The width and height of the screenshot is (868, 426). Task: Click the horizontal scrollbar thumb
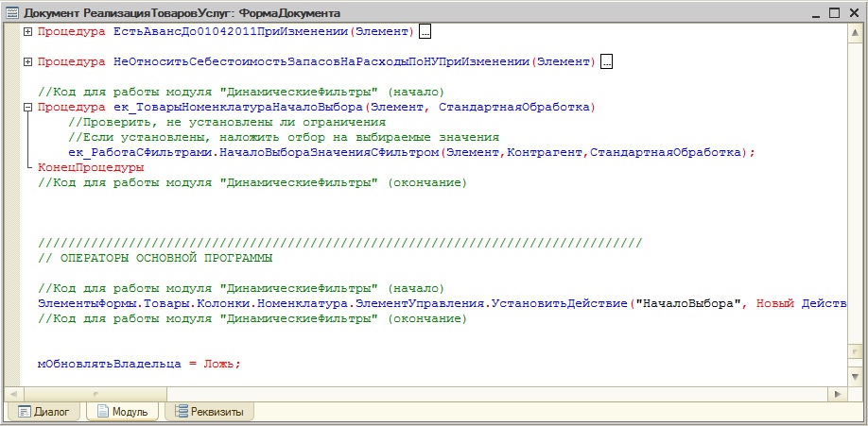[x=95, y=394]
